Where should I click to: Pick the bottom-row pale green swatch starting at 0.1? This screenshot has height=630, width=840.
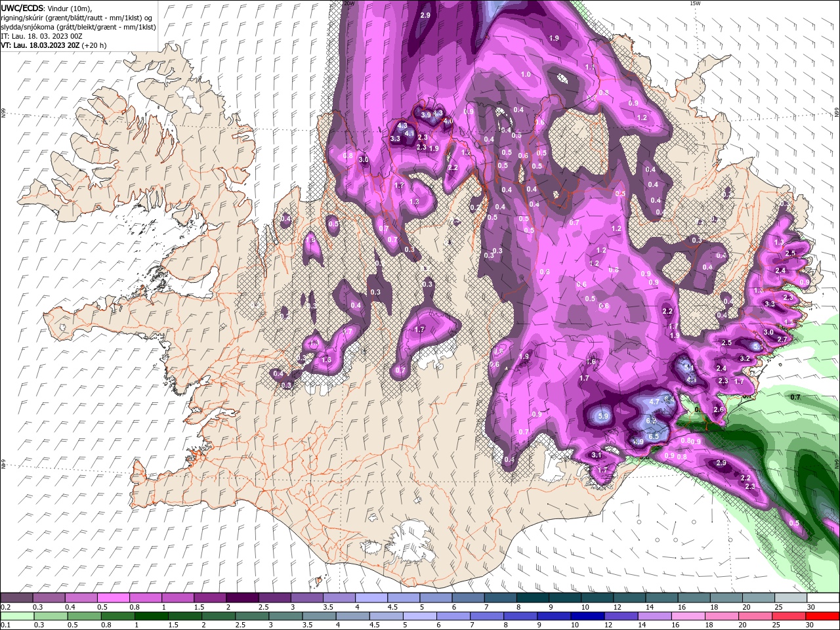(16, 616)
